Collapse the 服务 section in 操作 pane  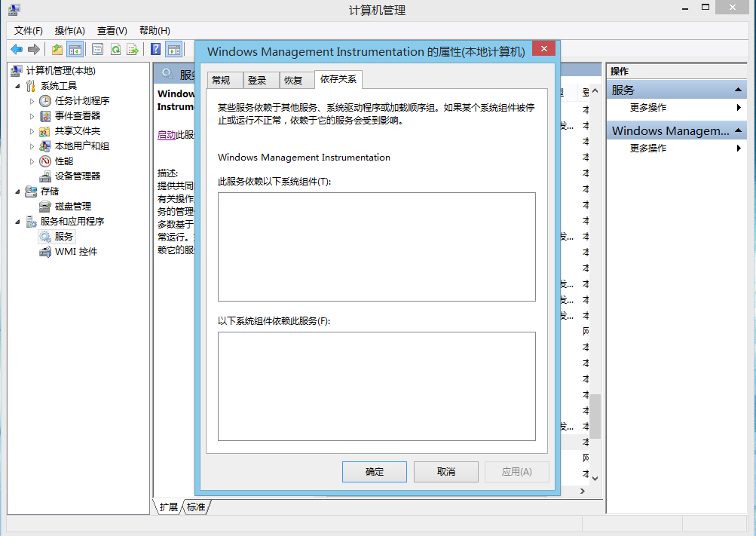coord(738,90)
